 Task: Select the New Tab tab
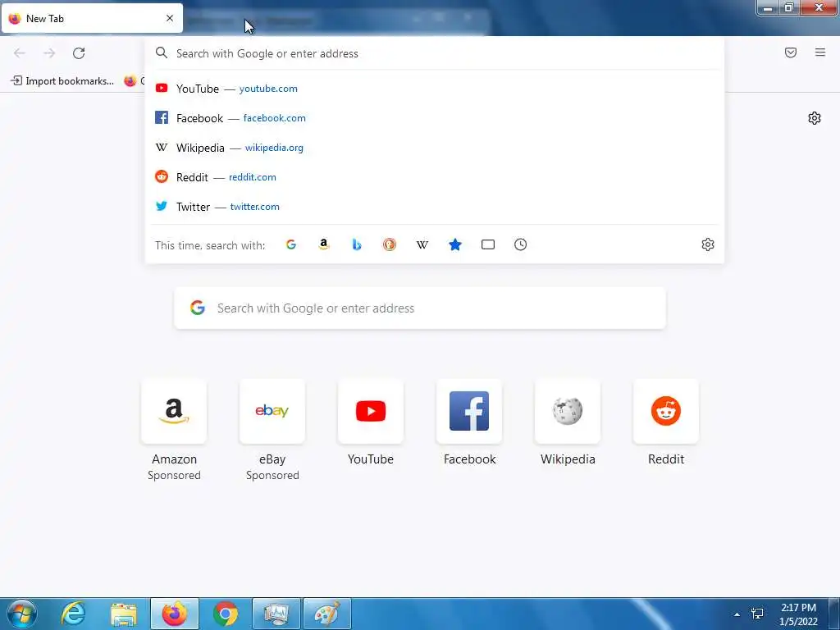pyautogui.click(x=92, y=18)
